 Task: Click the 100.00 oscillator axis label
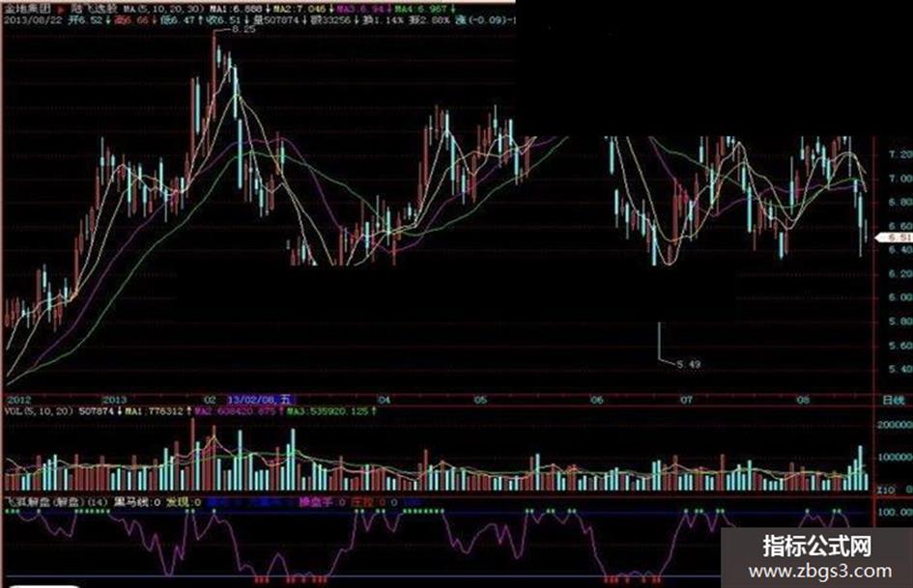[897, 513]
